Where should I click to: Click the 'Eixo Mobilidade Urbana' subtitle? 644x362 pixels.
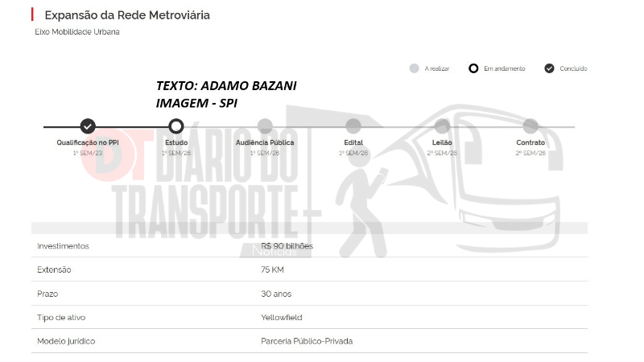(x=77, y=32)
